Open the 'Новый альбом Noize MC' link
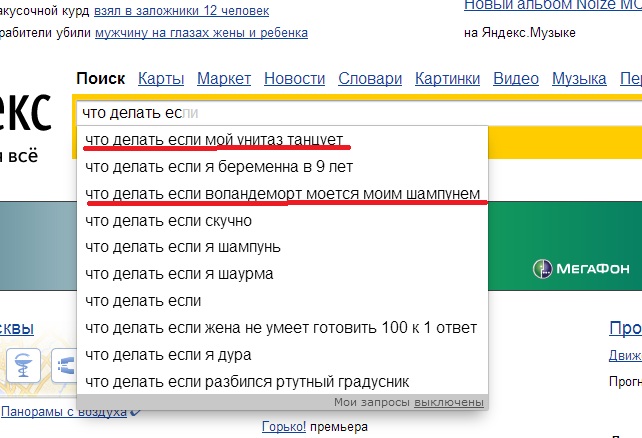Image resolution: width=642 pixels, height=438 pixels. click(553, 5)
